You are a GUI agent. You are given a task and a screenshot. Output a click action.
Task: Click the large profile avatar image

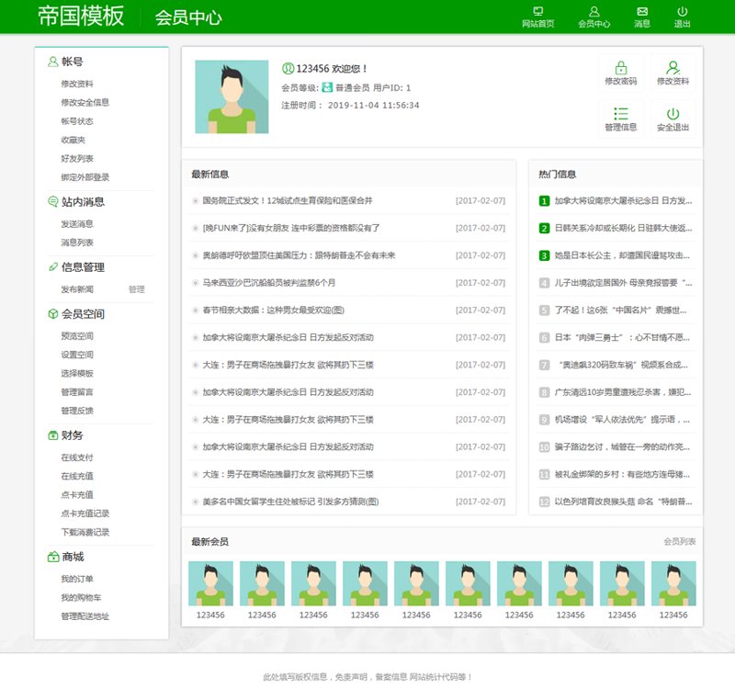(232, 96)
